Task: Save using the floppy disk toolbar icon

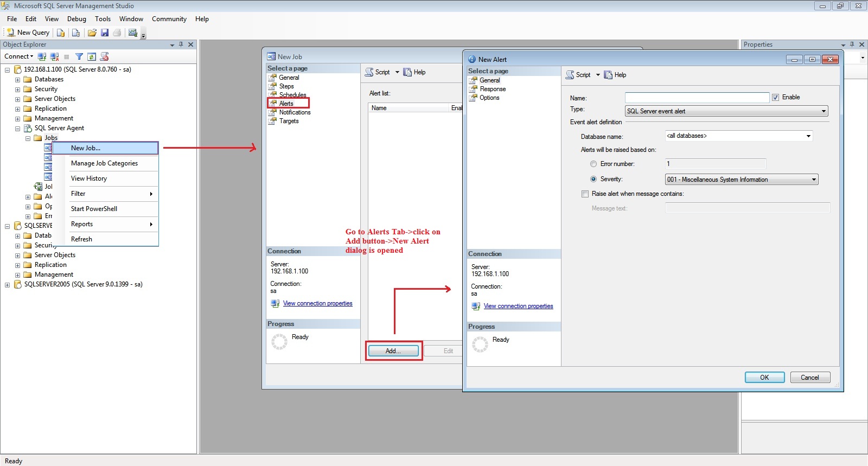Action: pos(105,33)
